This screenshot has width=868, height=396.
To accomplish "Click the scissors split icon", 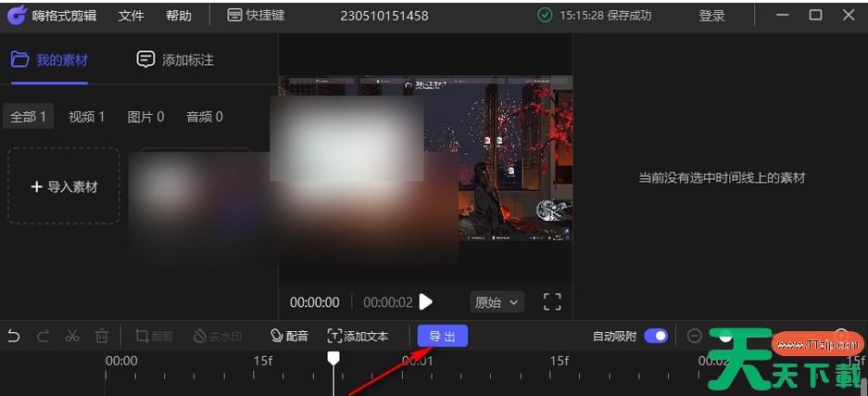I will 72,336.
